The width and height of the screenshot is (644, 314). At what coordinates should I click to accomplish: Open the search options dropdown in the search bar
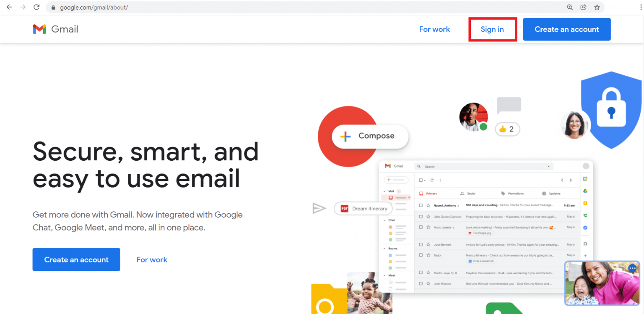549,166
